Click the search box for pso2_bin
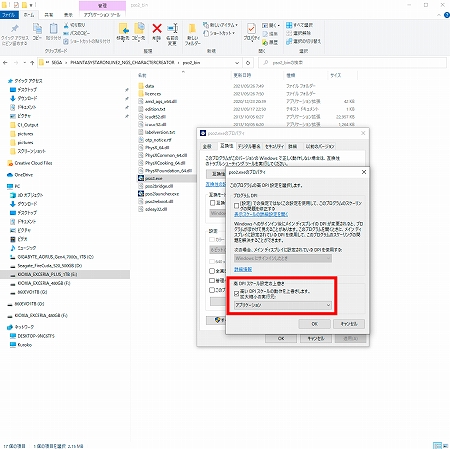 352,63
